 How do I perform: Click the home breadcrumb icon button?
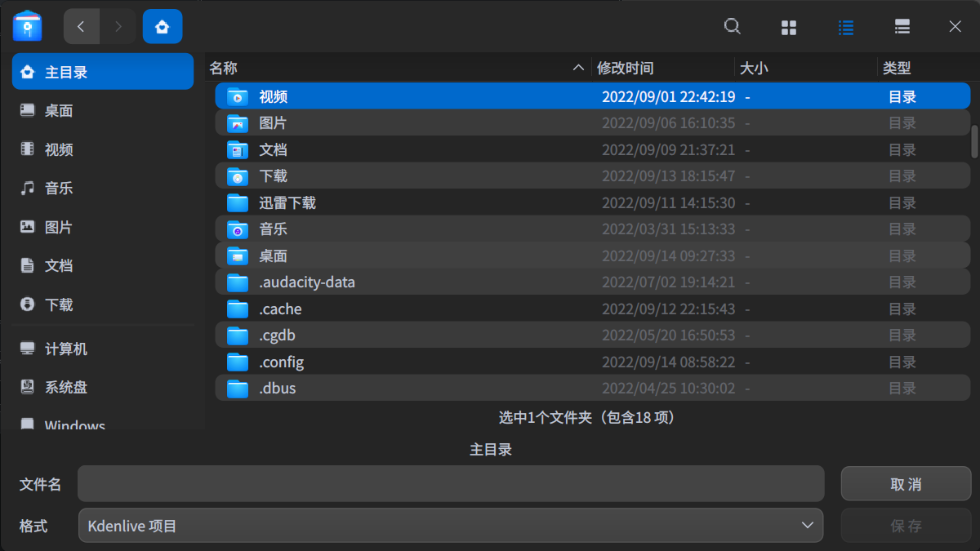(x=163, y=27)
